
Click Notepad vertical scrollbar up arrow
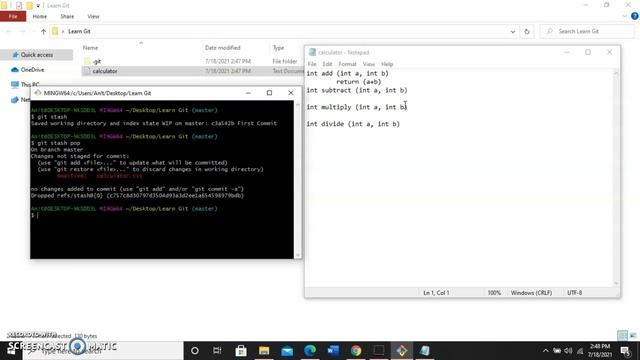616,73
